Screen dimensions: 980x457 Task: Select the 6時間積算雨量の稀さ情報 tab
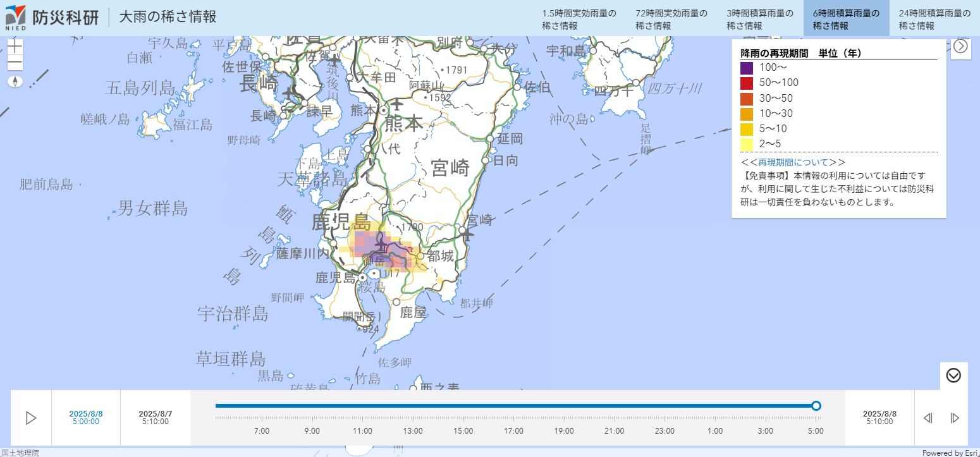pyautogui.click(x=846, y=19)
